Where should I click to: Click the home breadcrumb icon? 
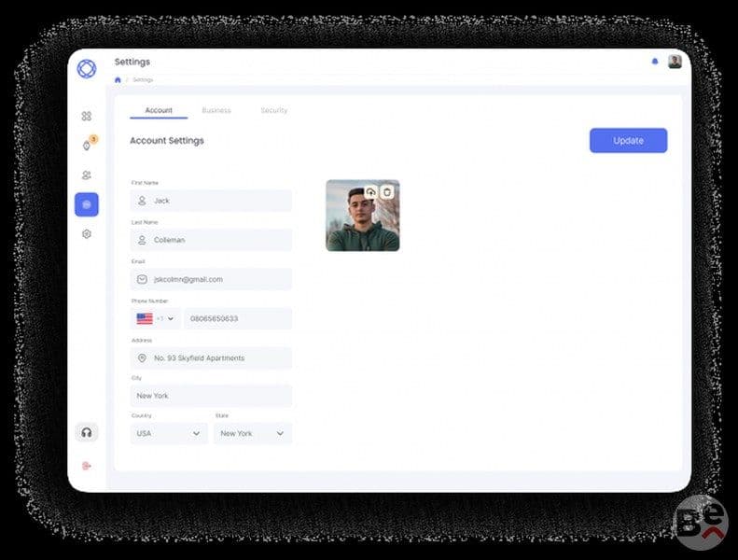click(x=118, y=79)
